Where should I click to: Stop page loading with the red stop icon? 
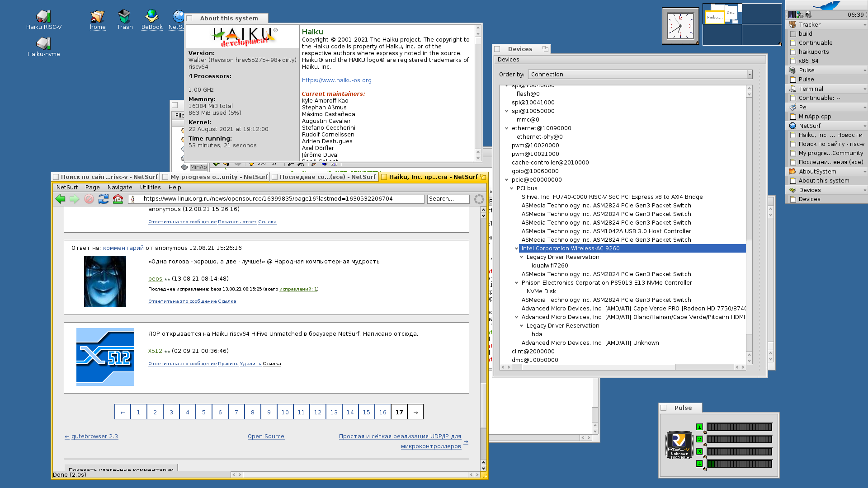tap(89, 199)
